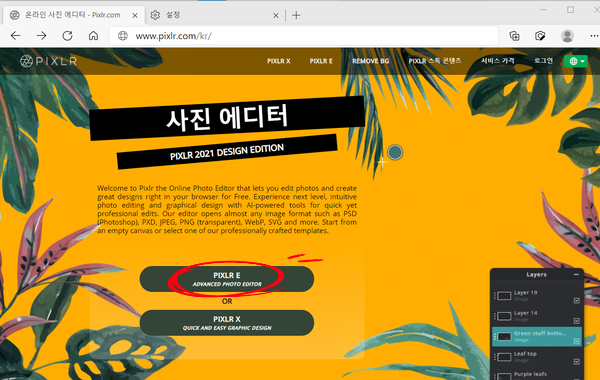Image resolution: width=600 pixels, height=380 pixels.
Task: Click the address bar URL field
Action: (304, 36)
